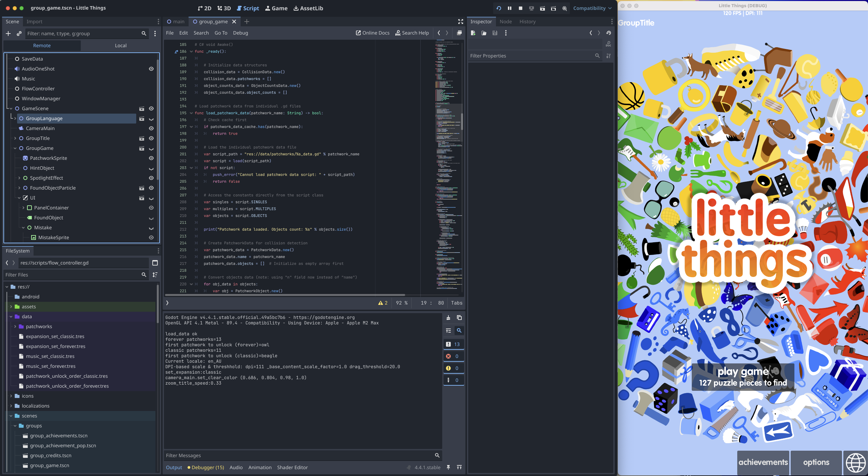
Task: Open the Debug menu
Action: [x=240, y=33]
